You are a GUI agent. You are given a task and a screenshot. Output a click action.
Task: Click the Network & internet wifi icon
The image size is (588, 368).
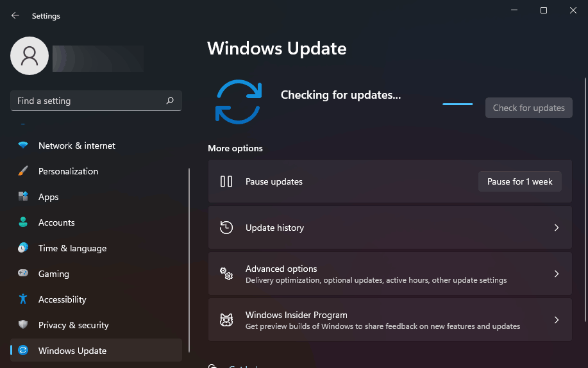(x=23, y=145)
